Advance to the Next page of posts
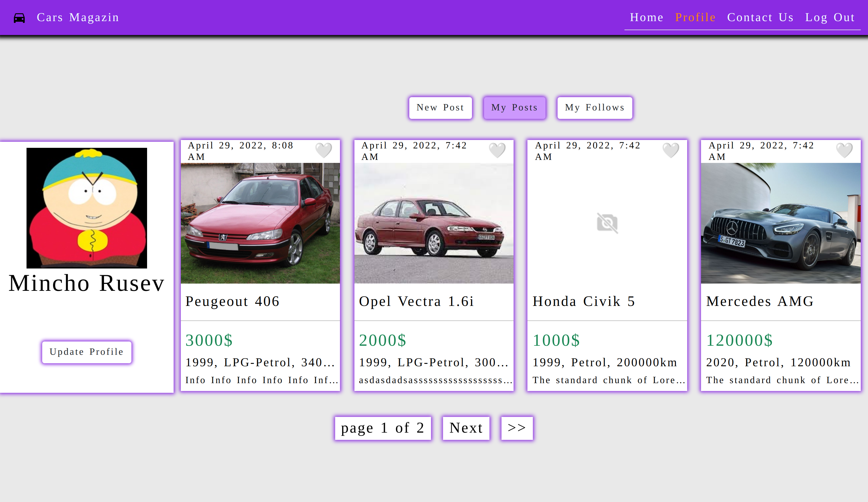Screen dimensions: 868x502 coord(466,428)
